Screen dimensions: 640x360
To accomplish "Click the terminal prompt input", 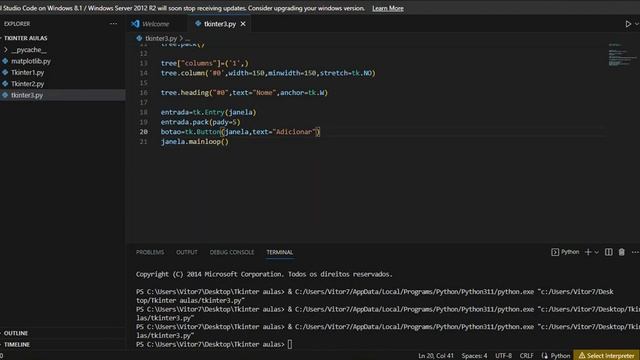I will [x=290, y=344].
